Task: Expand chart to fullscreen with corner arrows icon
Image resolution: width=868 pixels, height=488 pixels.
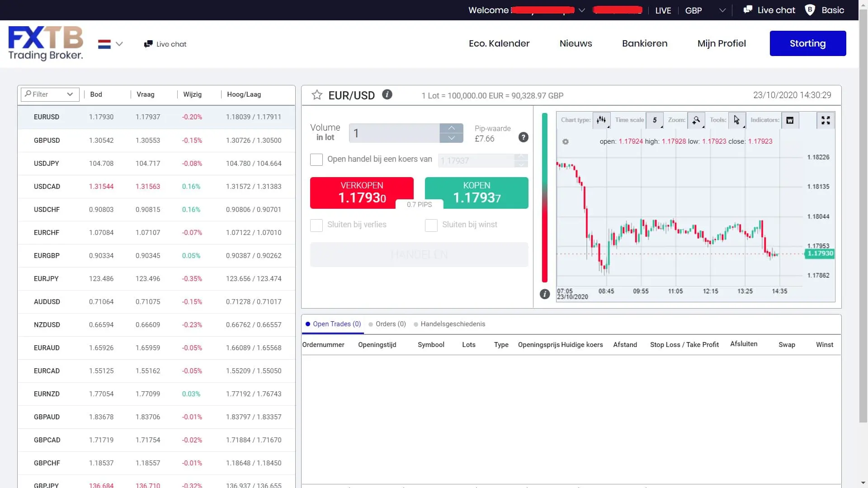Action: (x=826, y=120)
